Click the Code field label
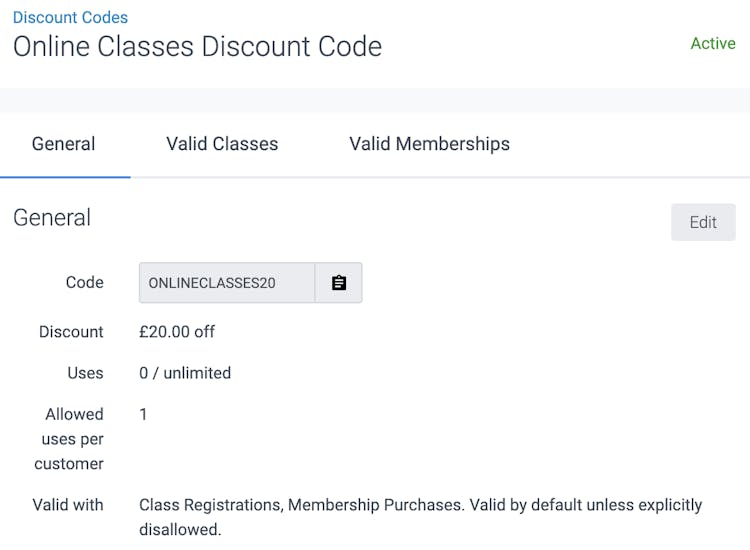 [x=84, y=283]
